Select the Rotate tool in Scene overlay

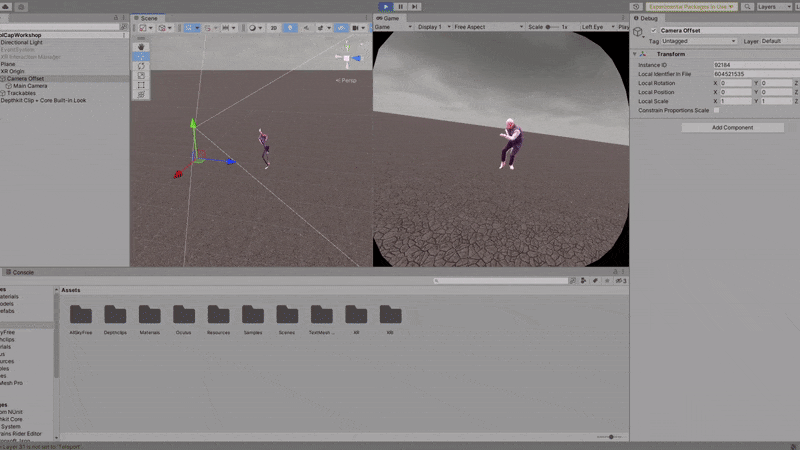click(141, 66)
